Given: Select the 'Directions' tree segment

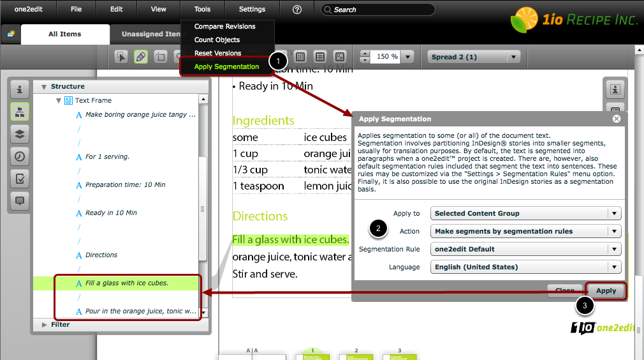Looking at the screenshot, I should [x=101, y=255].
